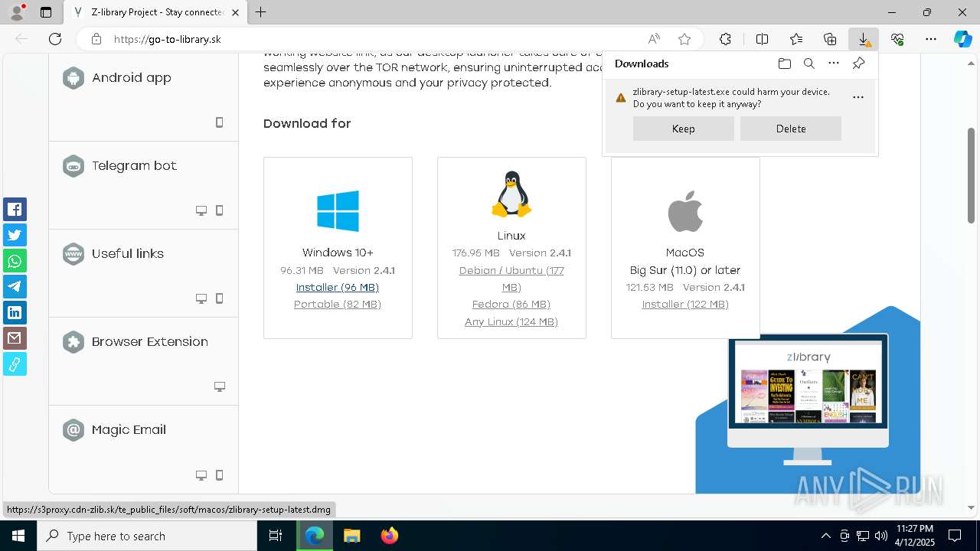The height and width of the screenshot is (551, 980).
Task: Open the volume control in tray
Action: tap(881, 536)
